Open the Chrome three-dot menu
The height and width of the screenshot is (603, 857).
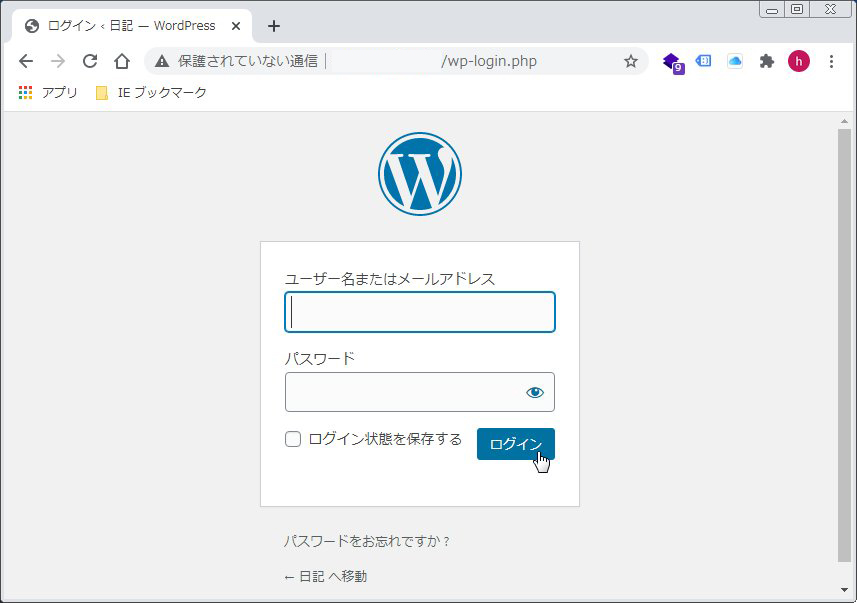831,61
